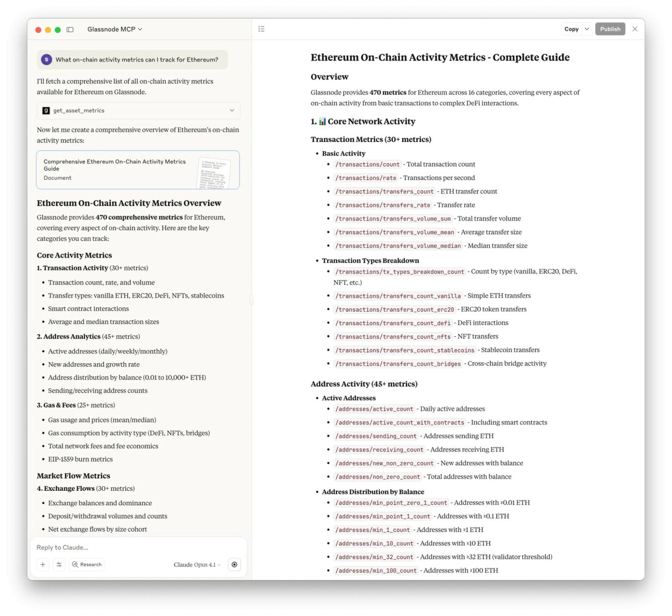The image size is (672, 616).
Task: Click the /transactions/rate code label
Action: 366,178
